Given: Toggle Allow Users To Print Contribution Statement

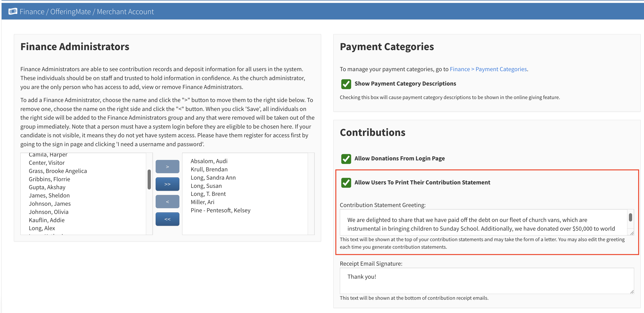Looking at the screenshot, I should (346, 183).
